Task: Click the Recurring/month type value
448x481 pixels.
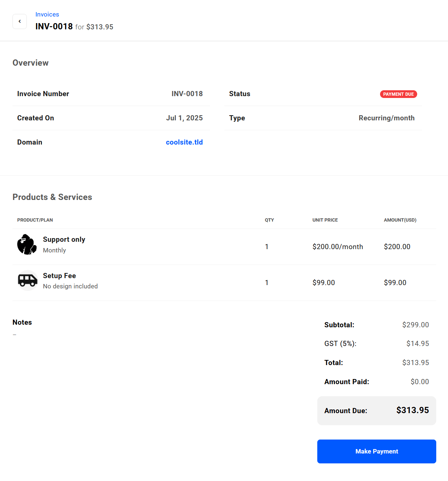Action: [x=386, y=118]
